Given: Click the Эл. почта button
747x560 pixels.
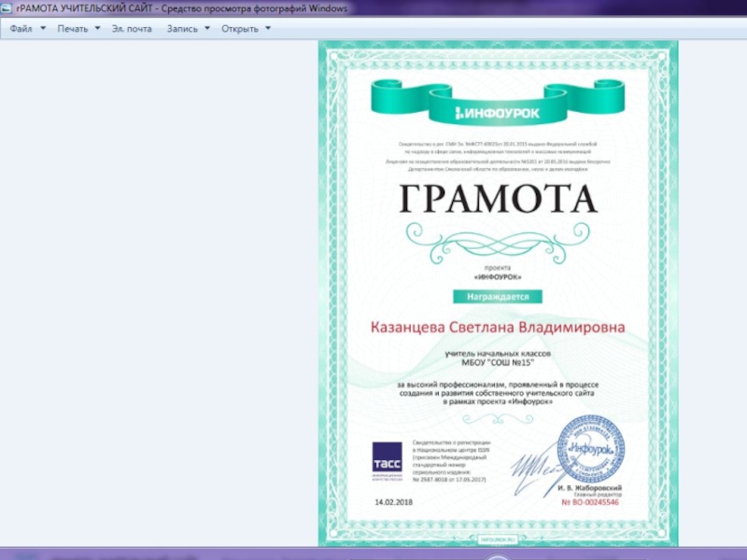Looking at the screenshot, I should tap(132, 29).
